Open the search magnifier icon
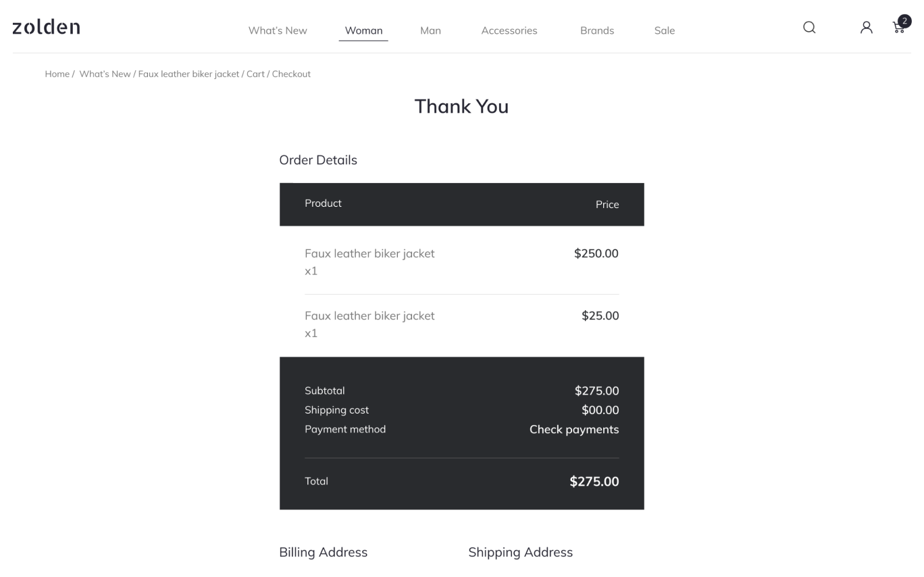This screenshot has width=924, height=577. click(x=809, y=28)
